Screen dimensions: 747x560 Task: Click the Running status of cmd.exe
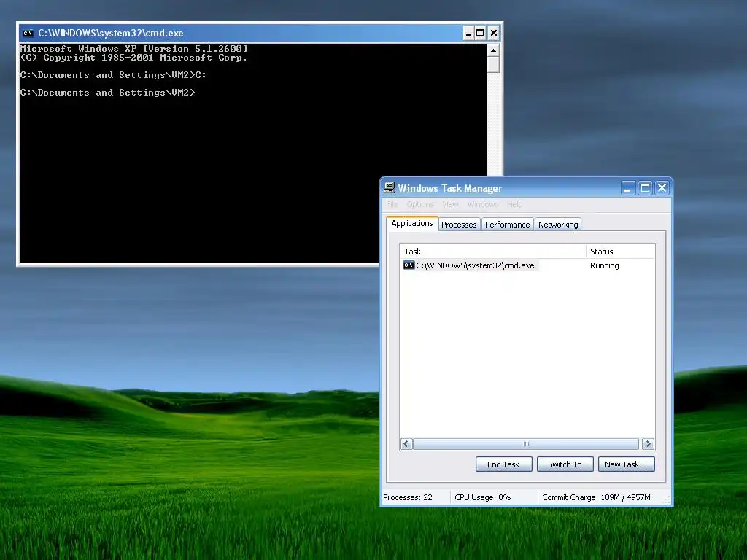tap(604, 265)
